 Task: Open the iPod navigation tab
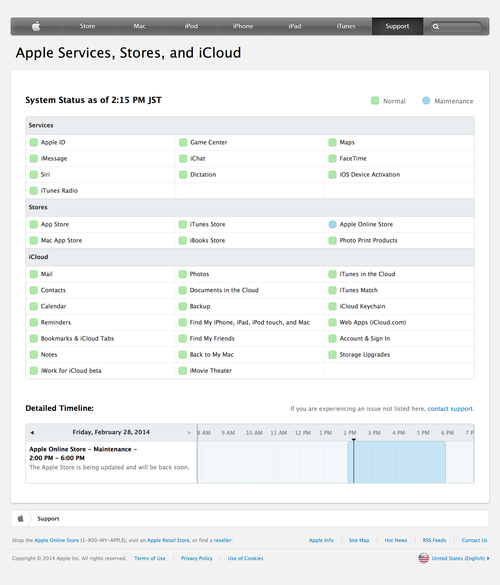pyautogui.click(x=191, y=26)
